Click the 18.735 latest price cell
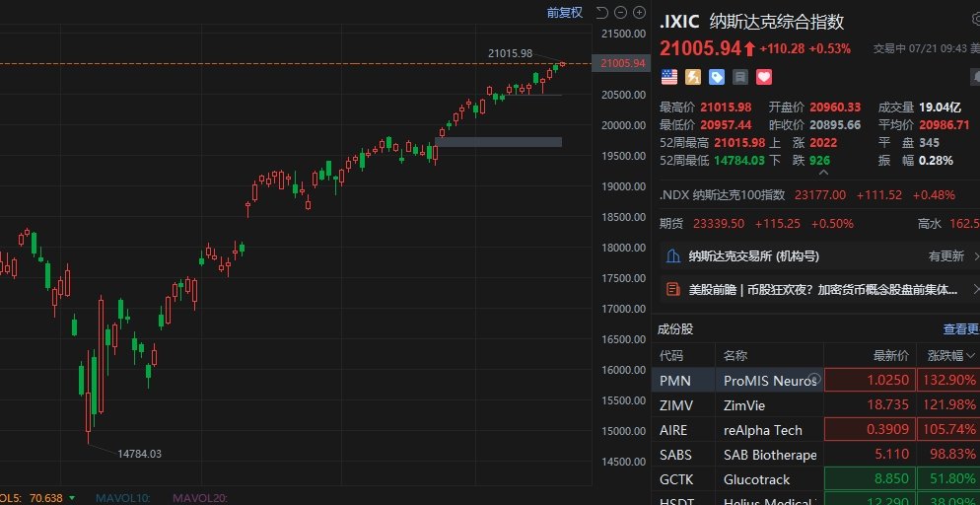Image resolution: width=980 pixels, height=505 pixels. click(x=870, y=405)
